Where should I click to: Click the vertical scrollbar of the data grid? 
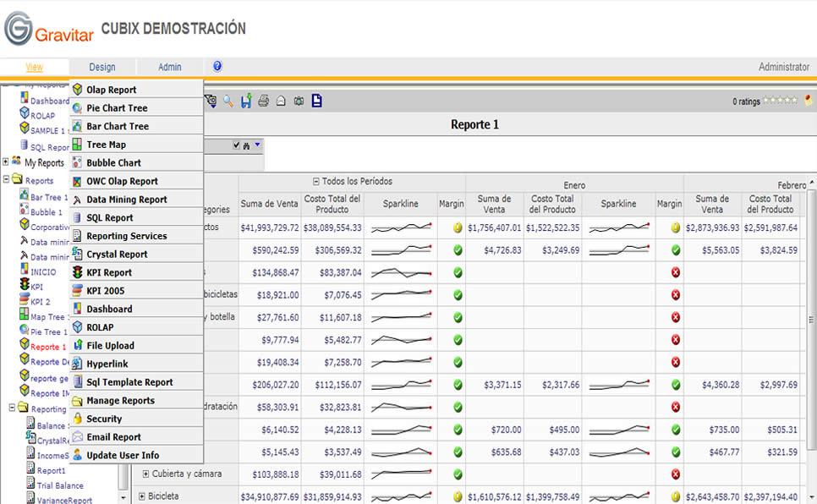click(x=811, y=339)
